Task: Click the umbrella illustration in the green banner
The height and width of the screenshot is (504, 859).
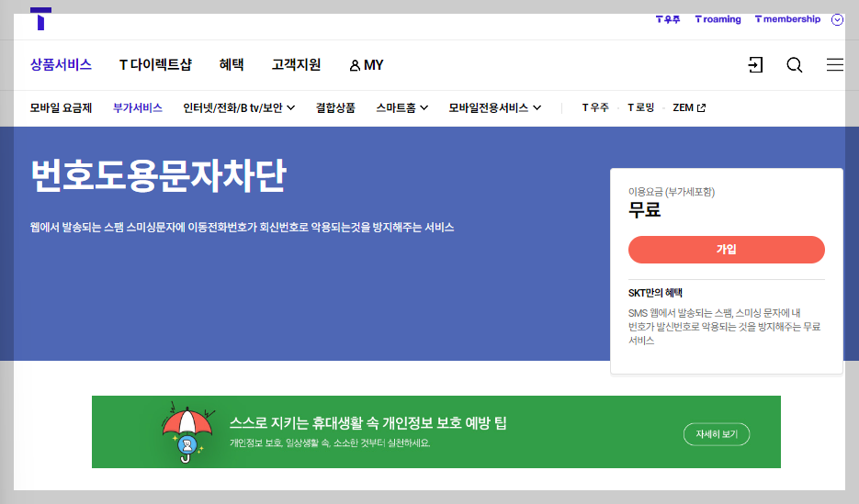Action: point(187,432)
